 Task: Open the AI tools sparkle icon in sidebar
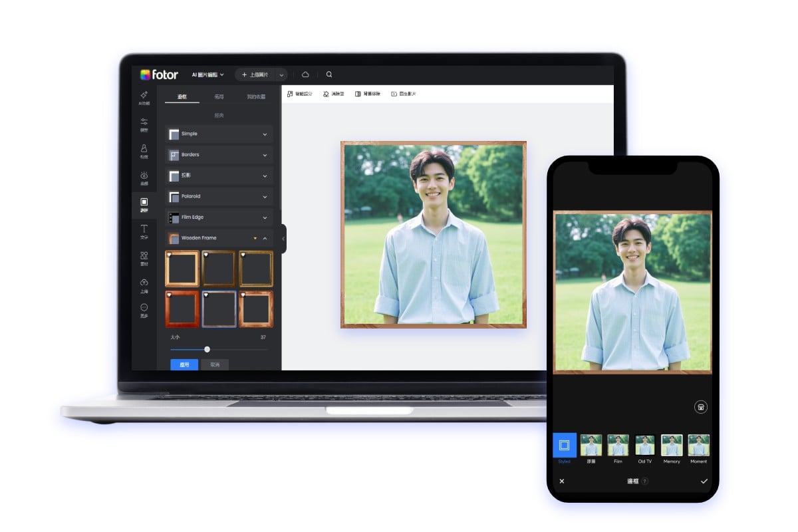click(x=144, y=96)
